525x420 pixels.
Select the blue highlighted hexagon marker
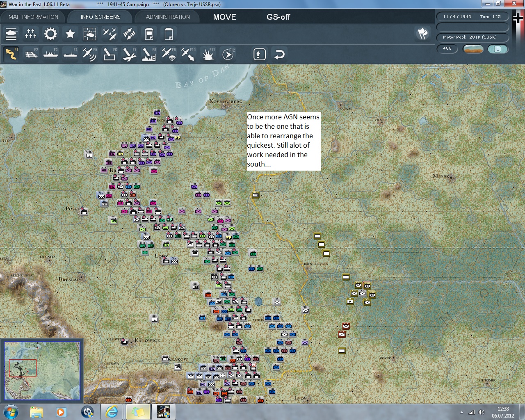click(x=258, y=301)
